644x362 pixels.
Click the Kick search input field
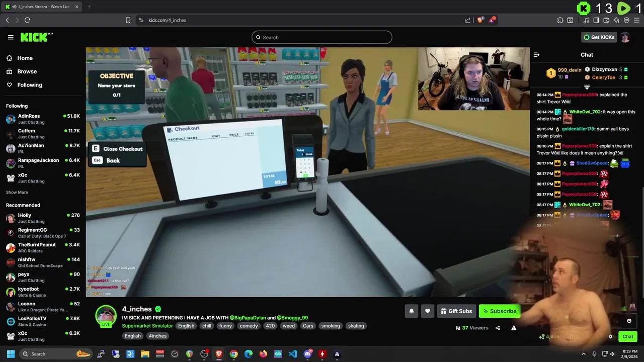pyautogui.click(x=322, y=37)
